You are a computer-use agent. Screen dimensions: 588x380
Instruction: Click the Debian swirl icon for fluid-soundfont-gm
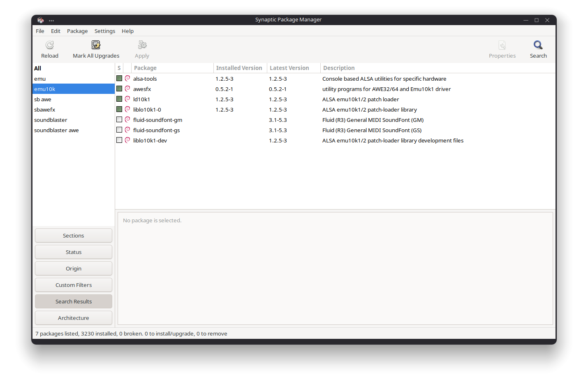pos(127,119)
